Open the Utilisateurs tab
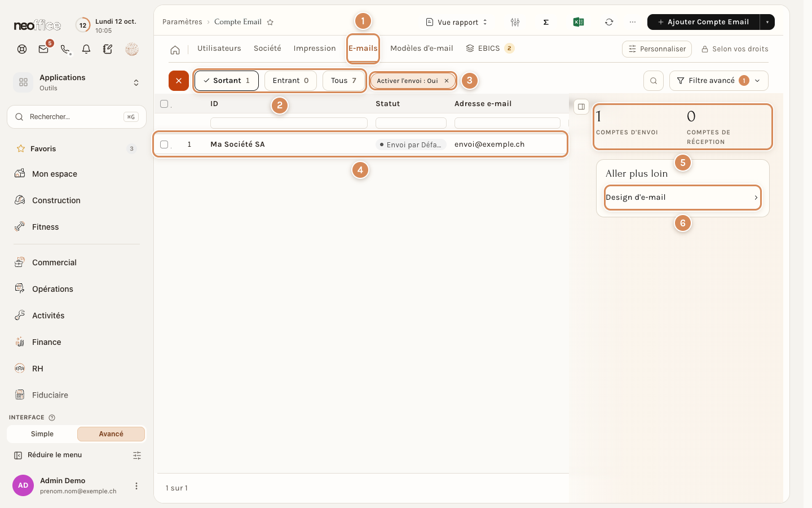 [219, 49]
